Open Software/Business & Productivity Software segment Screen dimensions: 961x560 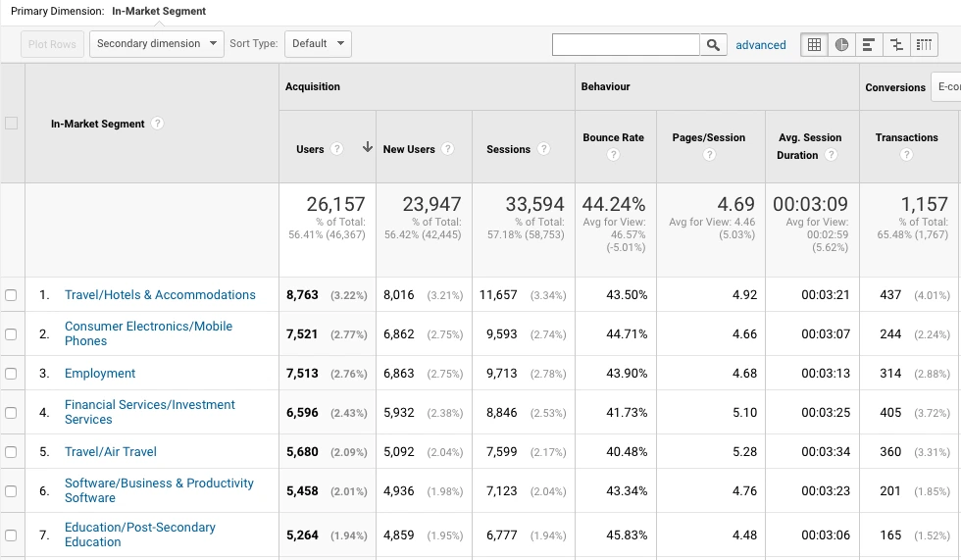159,490
